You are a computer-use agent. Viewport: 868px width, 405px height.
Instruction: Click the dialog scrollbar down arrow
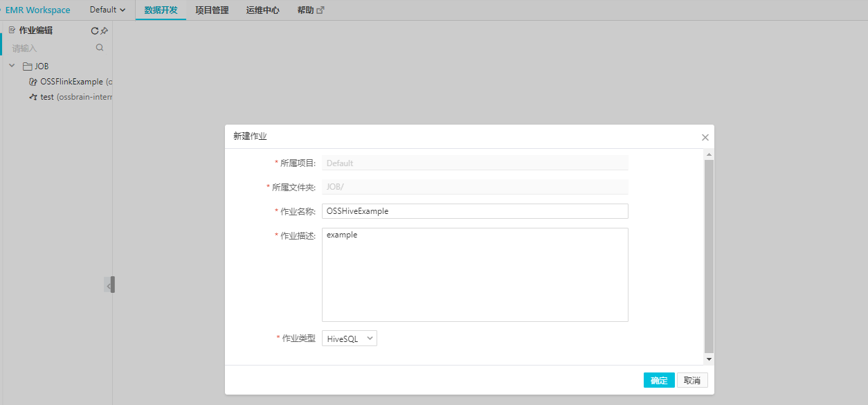point(708,359)
